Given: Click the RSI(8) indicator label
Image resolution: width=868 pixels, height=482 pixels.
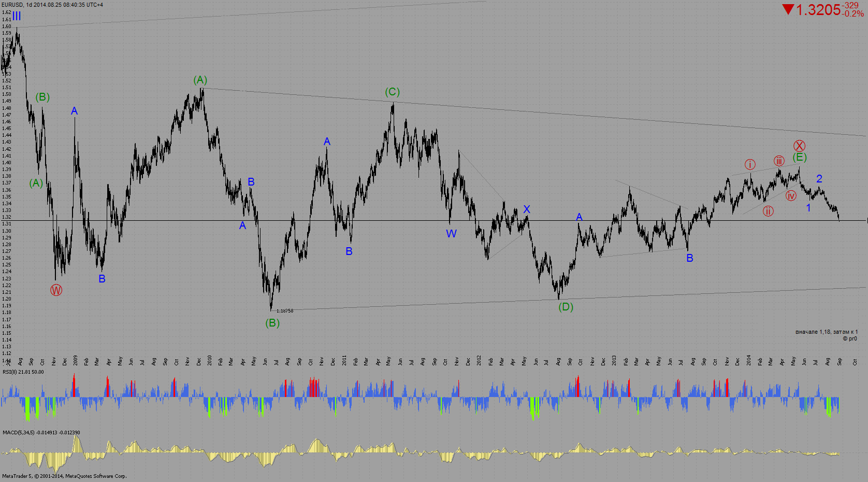Looking at the screenshot, I should click(23, 372).
